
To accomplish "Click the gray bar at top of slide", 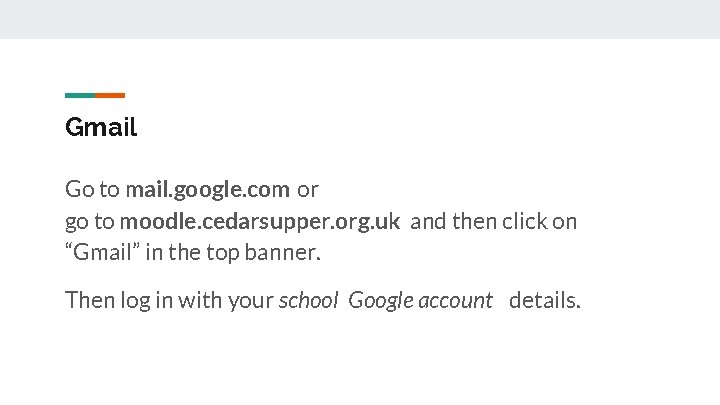I will pyautogui.click(x=360, y=19).
